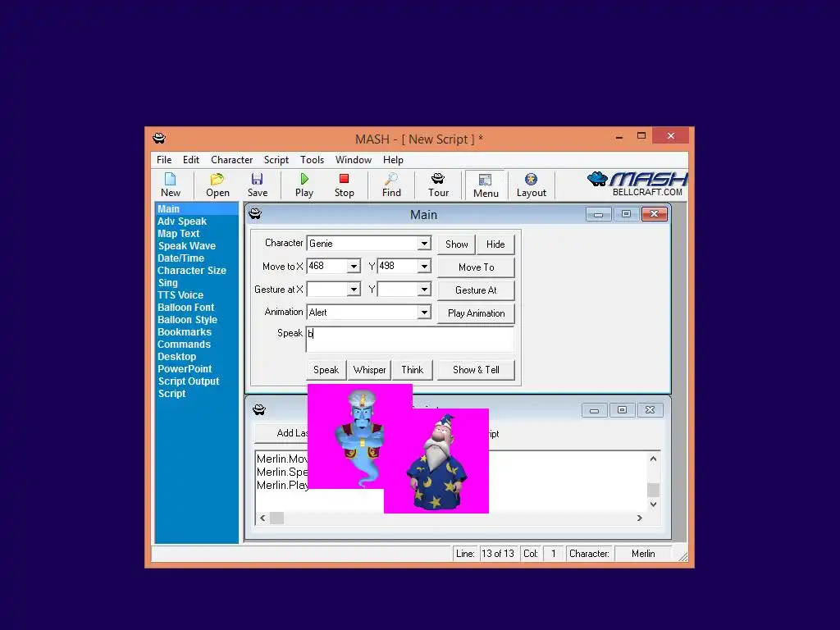Open the Window menu
This screenshot has width=840, height=630.
pyautogui.click(x=353, y=160)
